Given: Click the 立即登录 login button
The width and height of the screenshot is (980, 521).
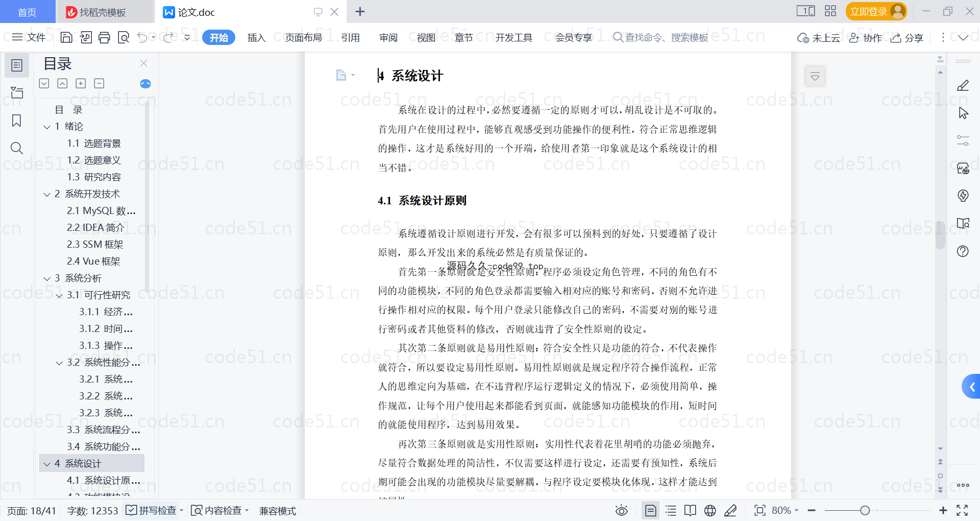Looking at the screenshot, I should [x=876, y=11].
